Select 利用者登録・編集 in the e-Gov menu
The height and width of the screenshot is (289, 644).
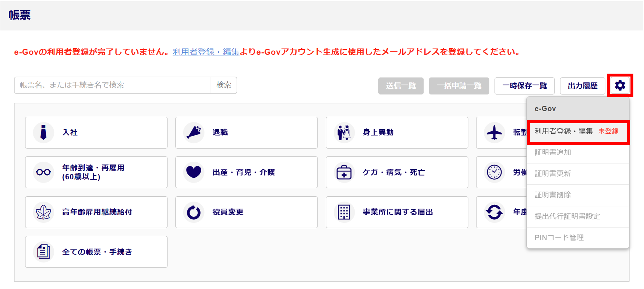click(x=563, y=131)
